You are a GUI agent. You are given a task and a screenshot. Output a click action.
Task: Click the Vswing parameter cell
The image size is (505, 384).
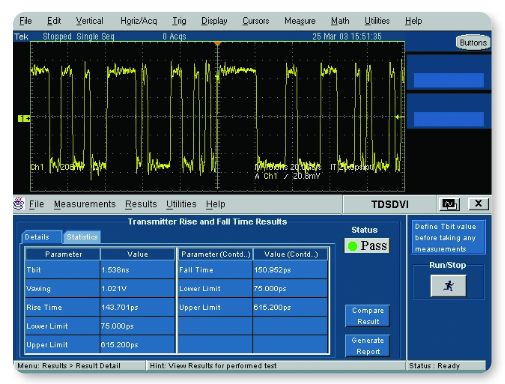point(62,289)
